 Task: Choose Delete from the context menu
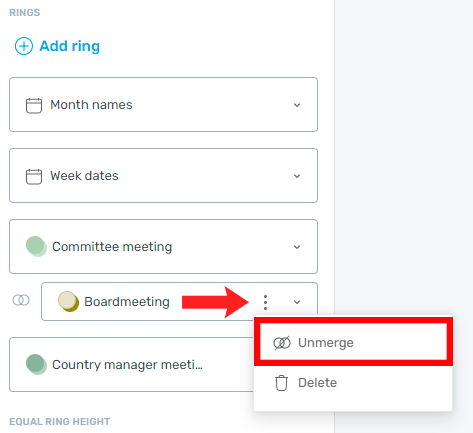(353, 383)
